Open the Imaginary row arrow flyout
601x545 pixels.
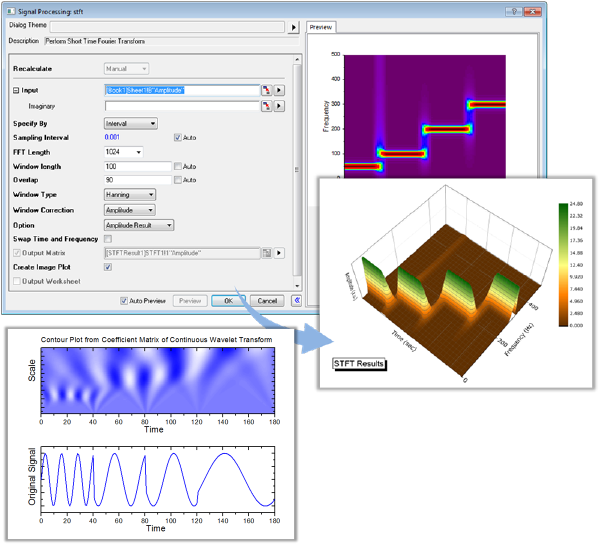280,104
